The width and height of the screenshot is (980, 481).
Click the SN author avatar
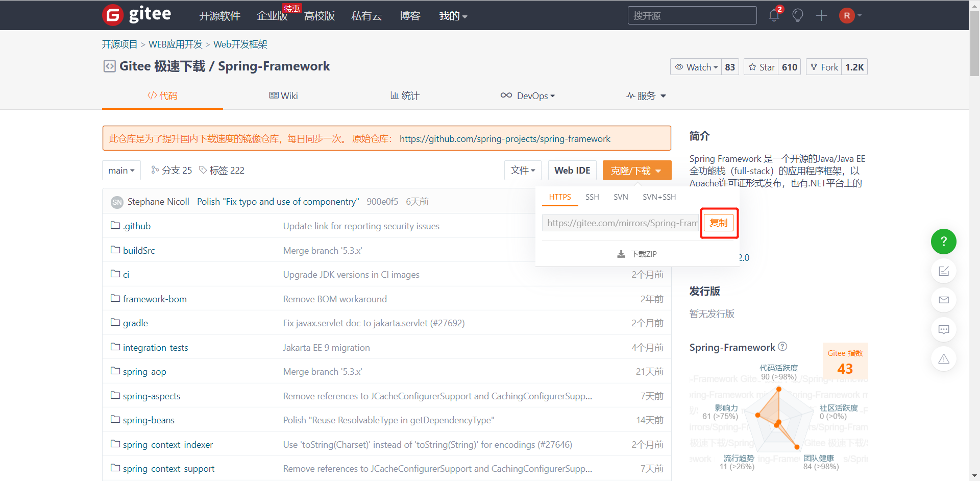pos(117,202)
